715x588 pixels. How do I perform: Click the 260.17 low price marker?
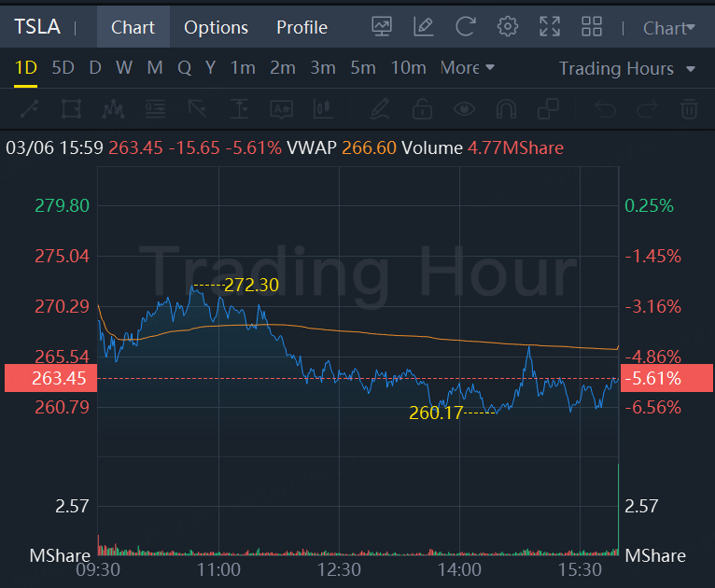pos(436,413)
